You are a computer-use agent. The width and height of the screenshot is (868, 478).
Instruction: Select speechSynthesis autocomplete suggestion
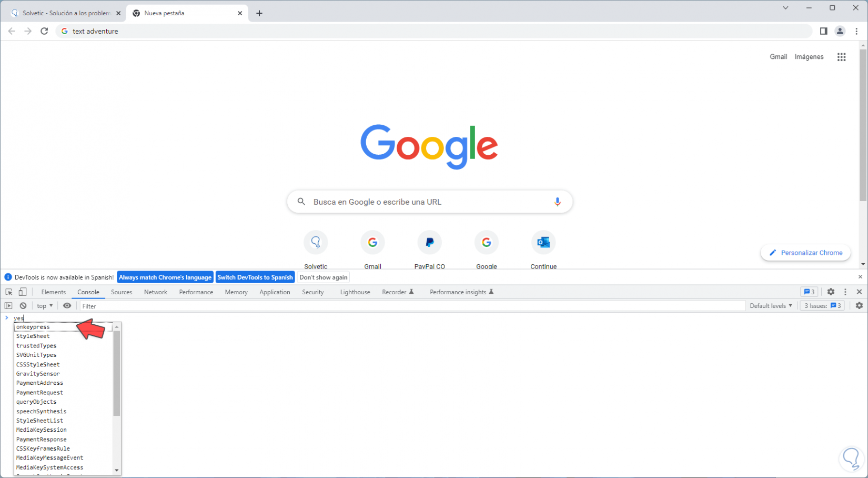click(x=63, y=411)
